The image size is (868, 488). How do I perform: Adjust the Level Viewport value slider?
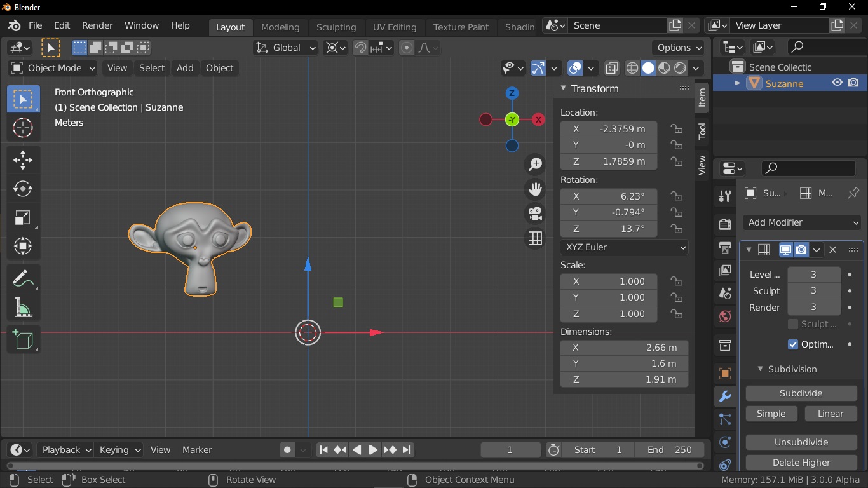pyautogui.click(x=814, y=274)
